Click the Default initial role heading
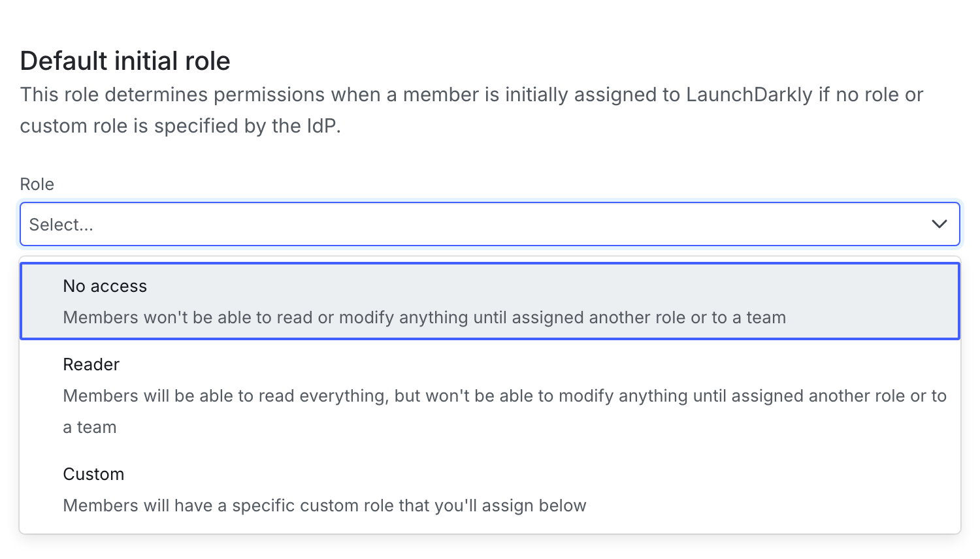This screenshot has width=980, height=559. pos(125,61)
